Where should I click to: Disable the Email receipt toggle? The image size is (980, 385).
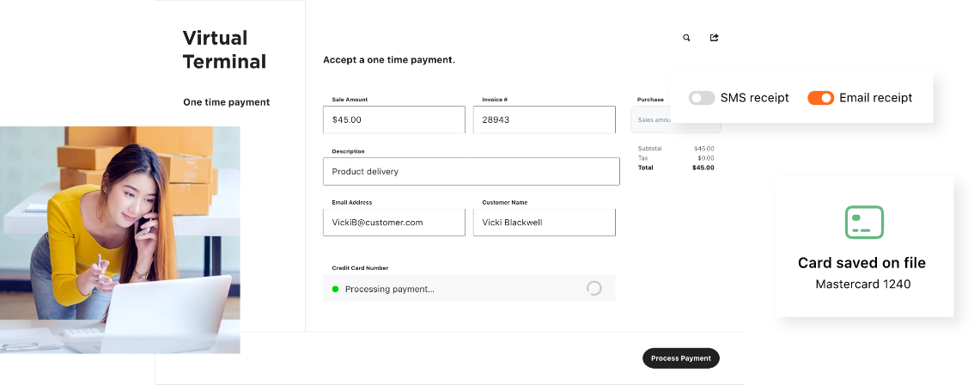pos(820,98)
